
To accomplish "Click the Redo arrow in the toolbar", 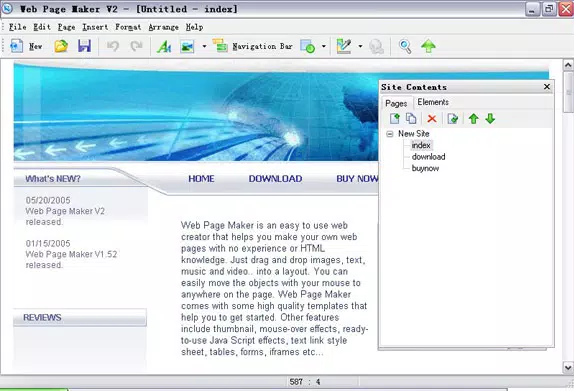I will tap(137, 46).
